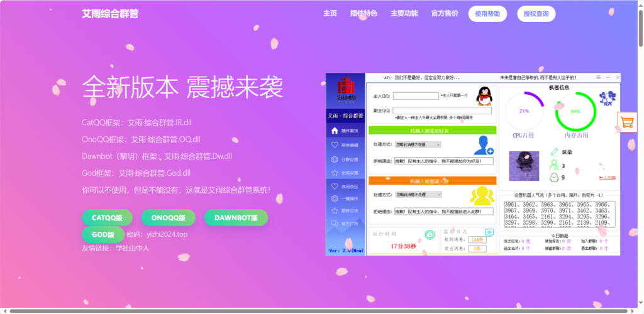
Task: Download the ONOQQ版 version
Action: [169, 218]
